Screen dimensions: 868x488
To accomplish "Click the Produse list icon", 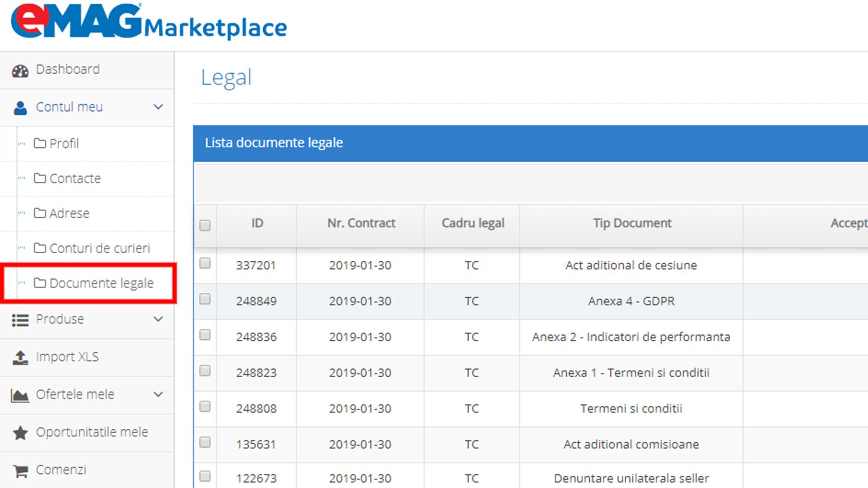I will point(20,319).
